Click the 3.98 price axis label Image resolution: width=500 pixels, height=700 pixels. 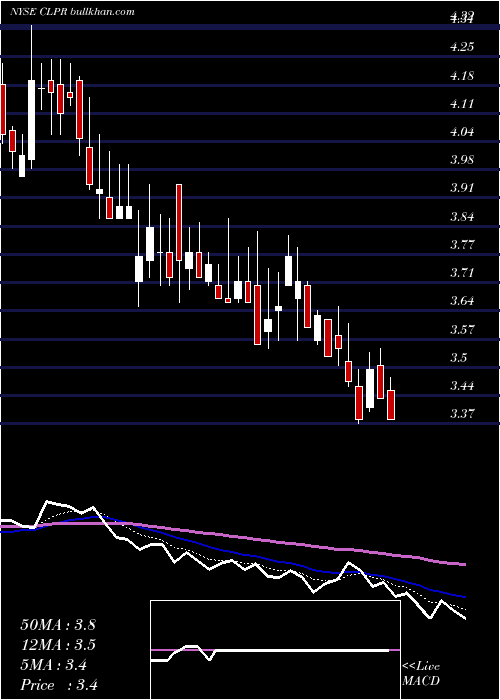(x=462, y=160)
